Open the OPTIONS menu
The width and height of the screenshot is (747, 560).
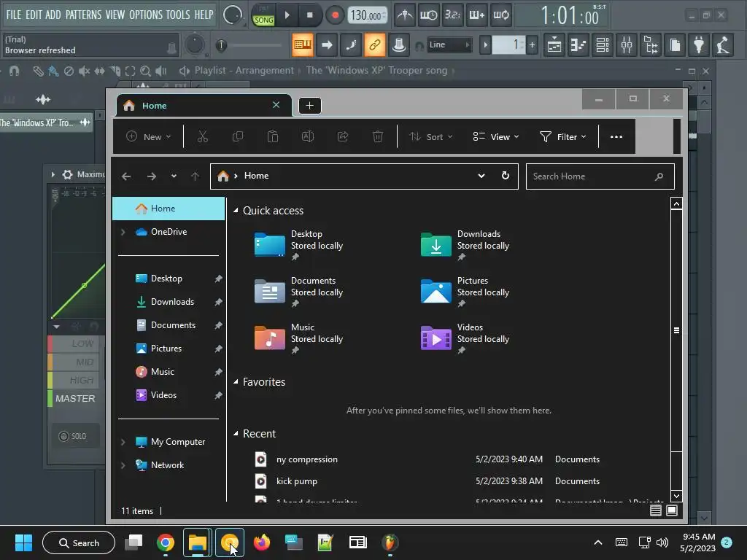[146, 15]
